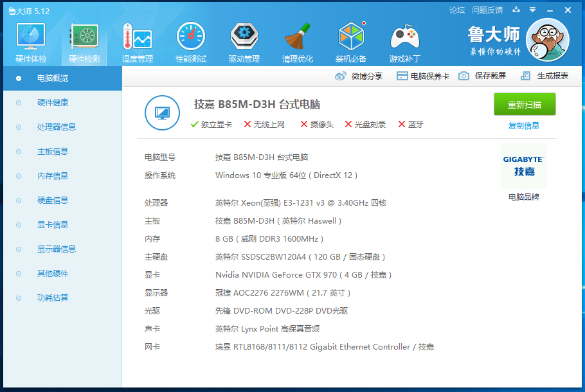
Task: Open 硬件体检 hardware checkup icon
Action: tap(31, 36)
